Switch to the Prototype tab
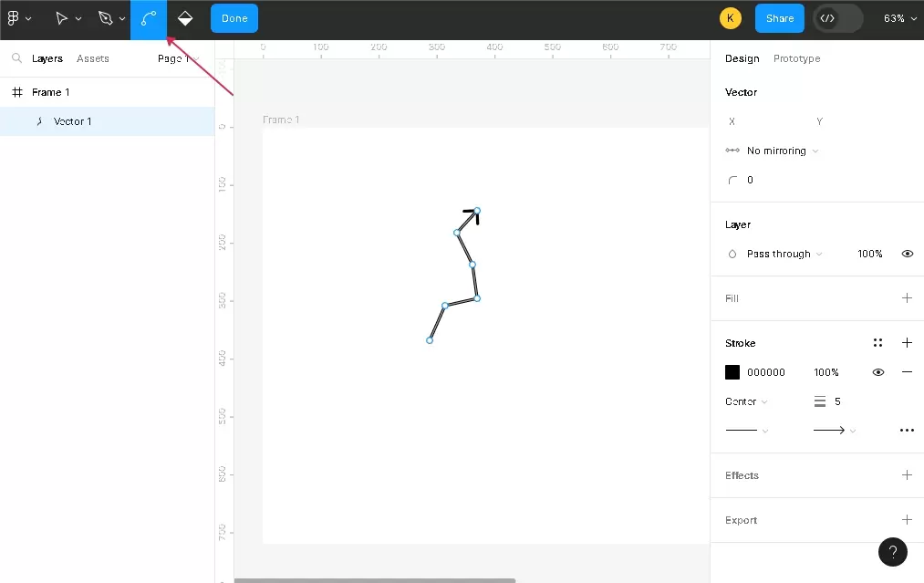Viewport: 924px width, 583px height. (796, 58)
